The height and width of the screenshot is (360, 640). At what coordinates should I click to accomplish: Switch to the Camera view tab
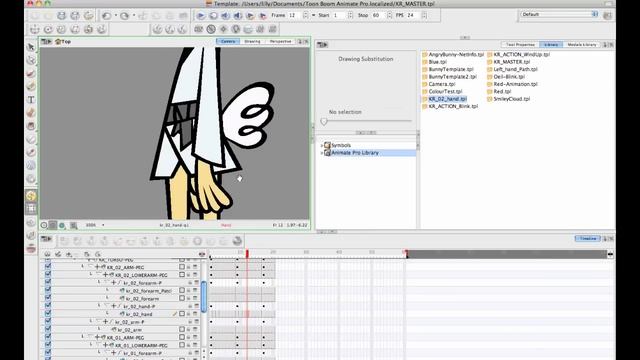(x=228, y=41)
